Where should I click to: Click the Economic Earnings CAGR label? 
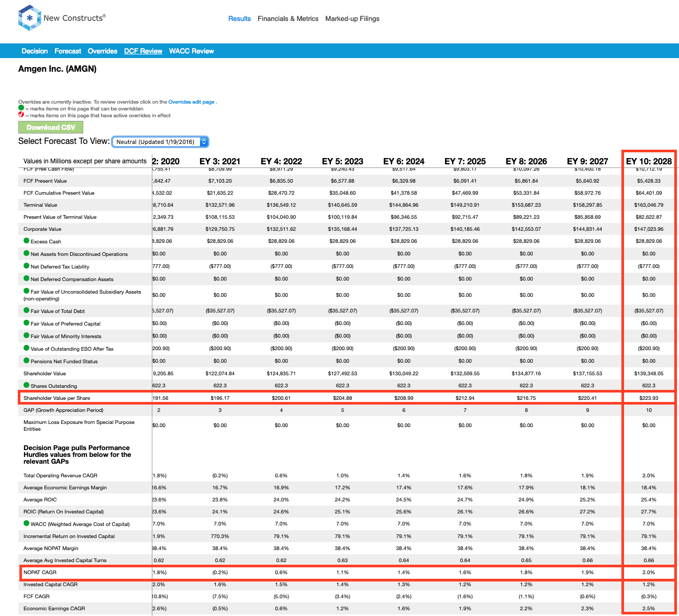[x=54, y=608]
